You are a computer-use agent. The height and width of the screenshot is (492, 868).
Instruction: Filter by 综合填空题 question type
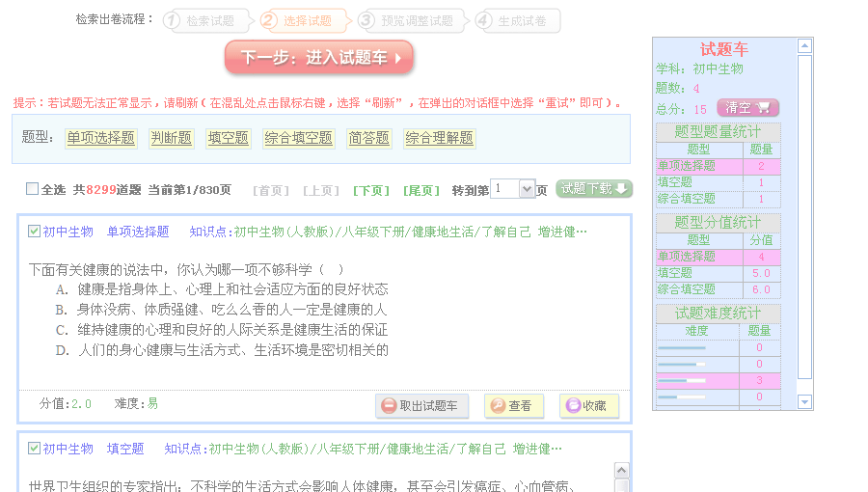click(x=299, y=138)
